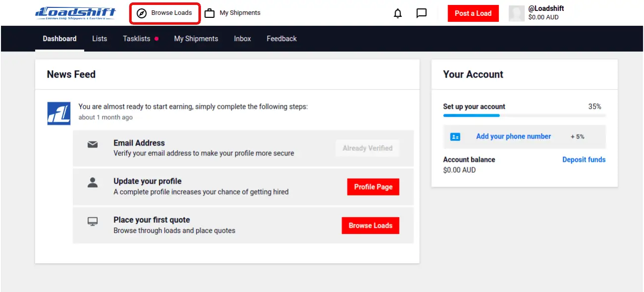Click the person icon beside Update your profile
Screen dimensions: 644x292
tap(93, 183)
